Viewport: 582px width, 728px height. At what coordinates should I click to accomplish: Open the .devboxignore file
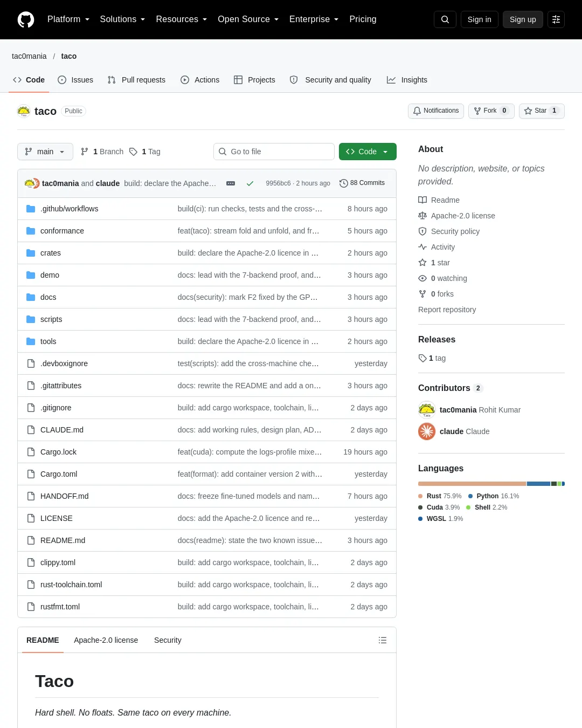pos(64,363)
